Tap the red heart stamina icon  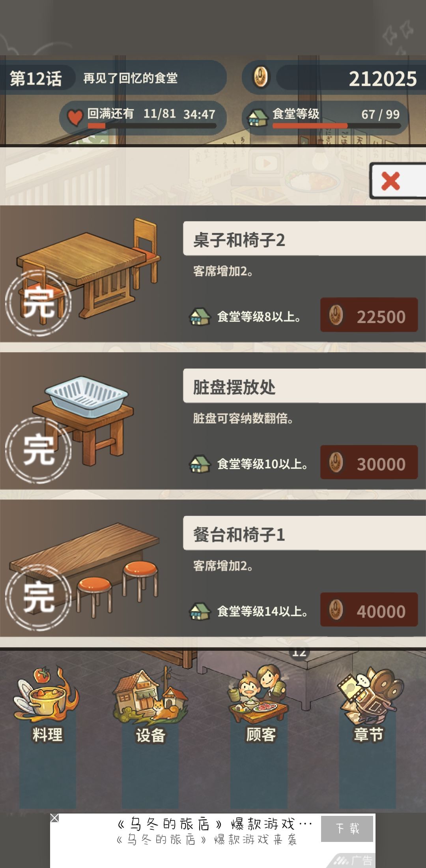(75, 117)
